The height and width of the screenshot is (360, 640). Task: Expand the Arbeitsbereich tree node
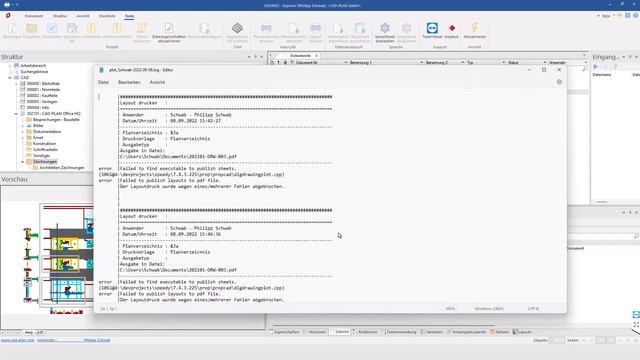tap(10, 65)
